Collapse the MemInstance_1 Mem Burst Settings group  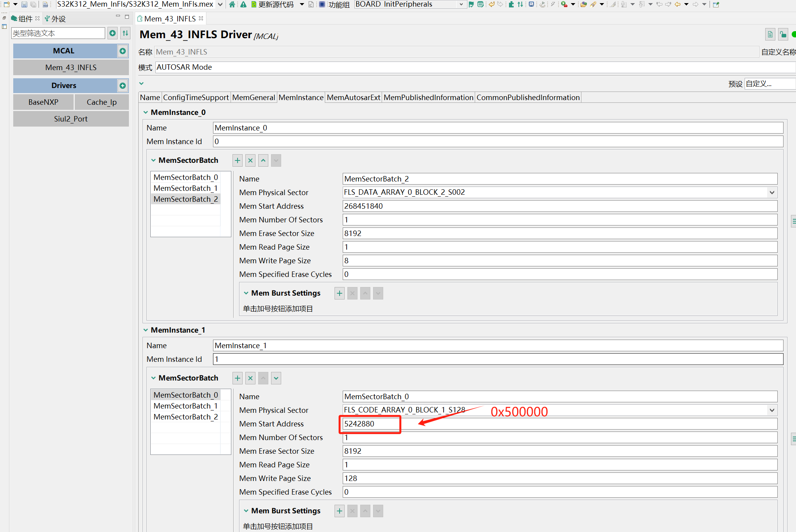(246, 511)
